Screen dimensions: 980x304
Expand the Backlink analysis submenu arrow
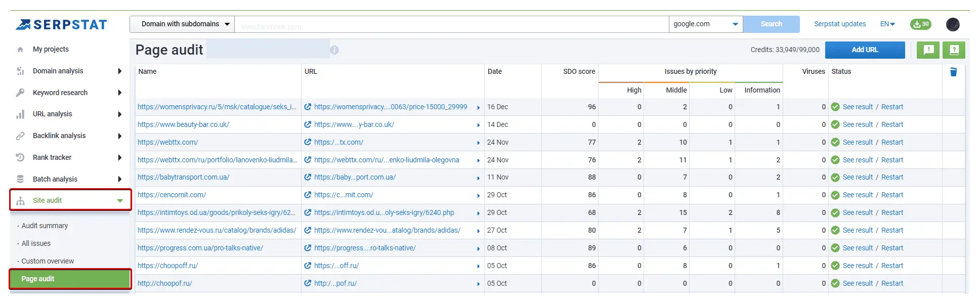click(120, 136)
